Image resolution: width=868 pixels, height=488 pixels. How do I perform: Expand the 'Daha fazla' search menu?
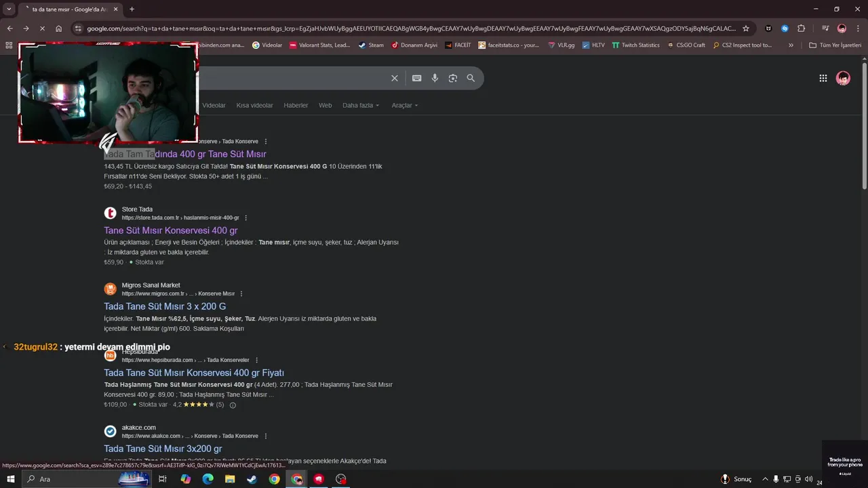click(361, 105)
